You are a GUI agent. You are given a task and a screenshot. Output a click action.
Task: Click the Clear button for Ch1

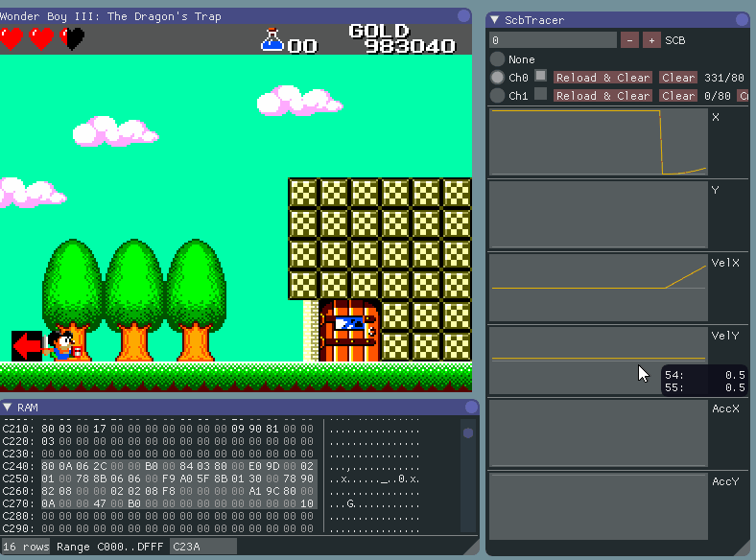[678, 96]
